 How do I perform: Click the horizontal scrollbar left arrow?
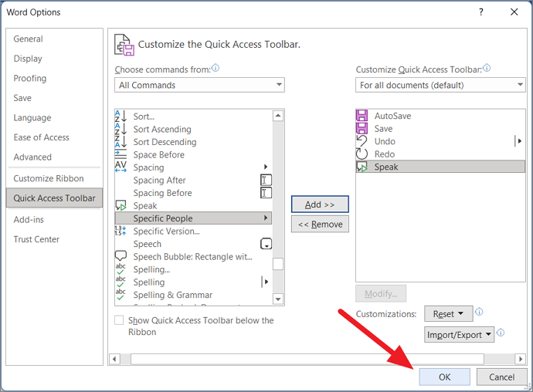click(114, 359)
